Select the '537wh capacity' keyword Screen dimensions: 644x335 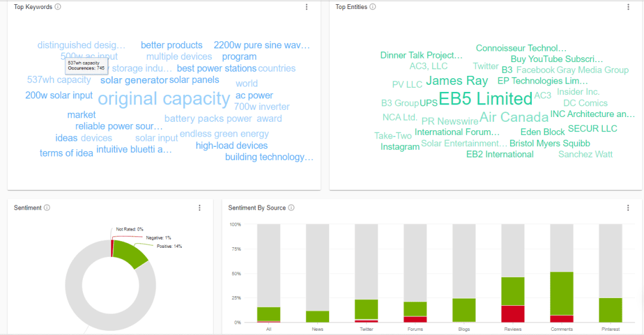[59, 80]
